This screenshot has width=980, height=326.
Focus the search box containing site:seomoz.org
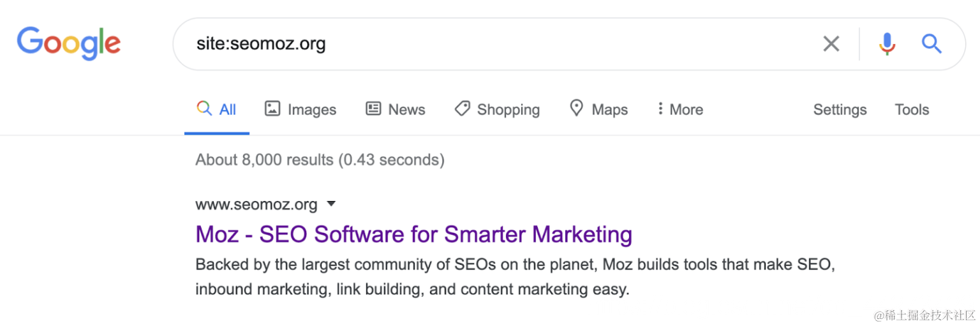pos(498,44)
